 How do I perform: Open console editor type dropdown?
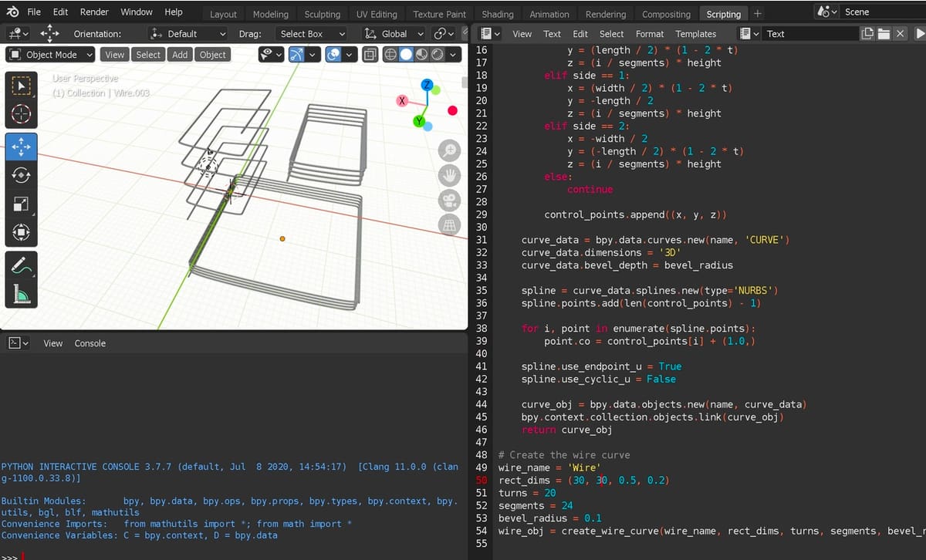(x=17, y=343)
